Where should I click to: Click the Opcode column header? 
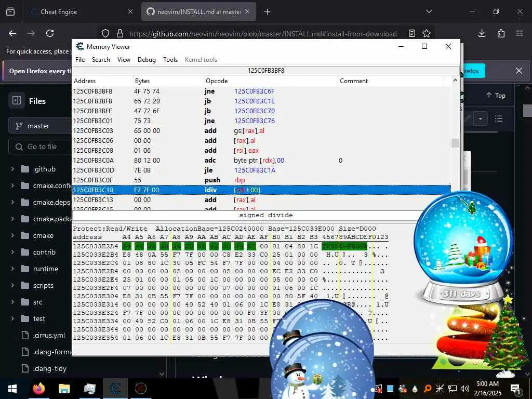click(x=271, y=81)
